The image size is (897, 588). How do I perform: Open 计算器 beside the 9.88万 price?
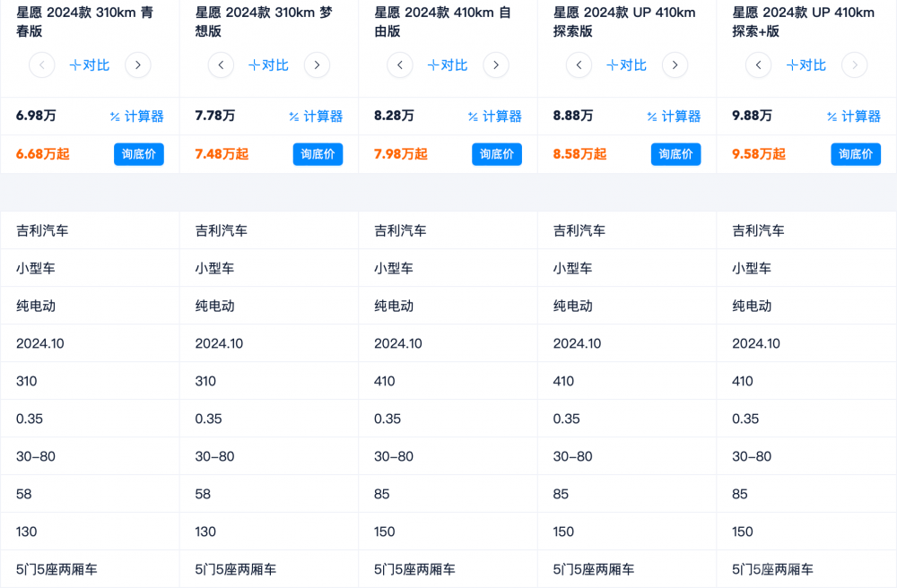pyautogui.click(x=854, y=117)
